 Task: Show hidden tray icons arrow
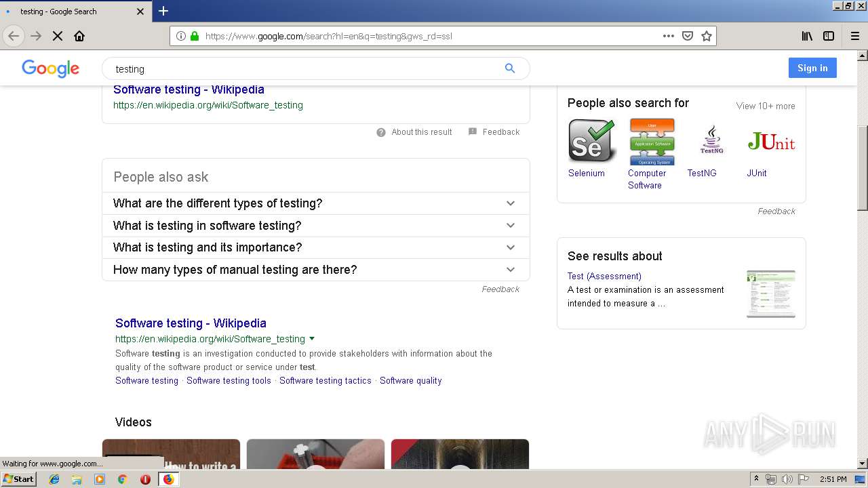pyautogui.click(x=756, y=479)
